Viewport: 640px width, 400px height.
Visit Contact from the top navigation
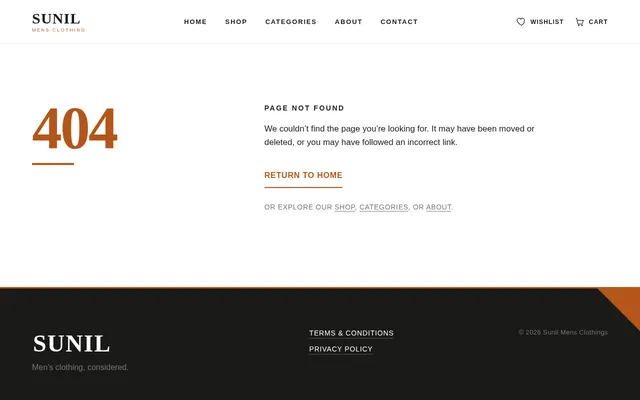click(399, 22)
